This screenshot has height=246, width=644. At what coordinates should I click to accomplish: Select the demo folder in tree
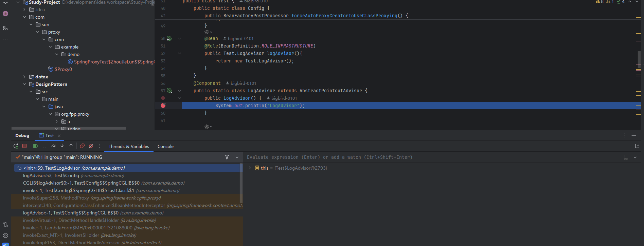pos(70,54)
